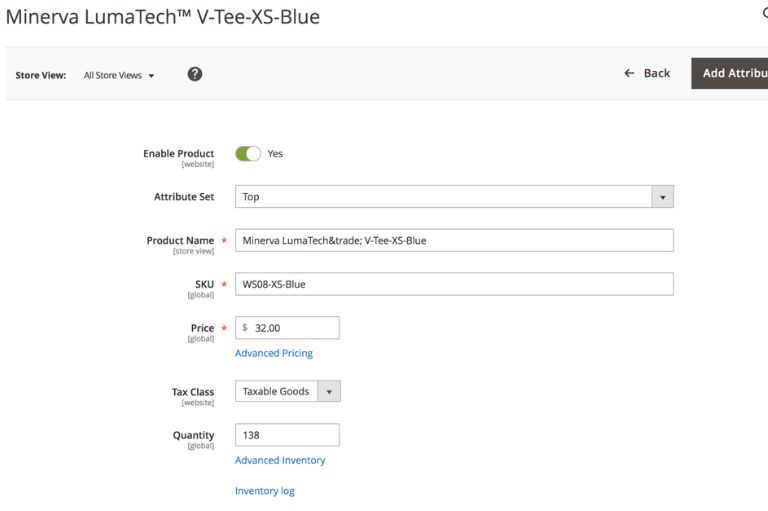This screenshot has height=511, width=768.
Task: Click the Quantity field label
Action: click(x=193, y=435)
